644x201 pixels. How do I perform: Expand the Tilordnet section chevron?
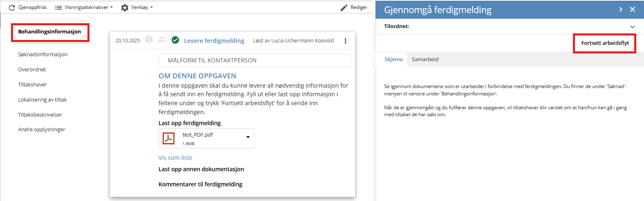click(633, 27)
